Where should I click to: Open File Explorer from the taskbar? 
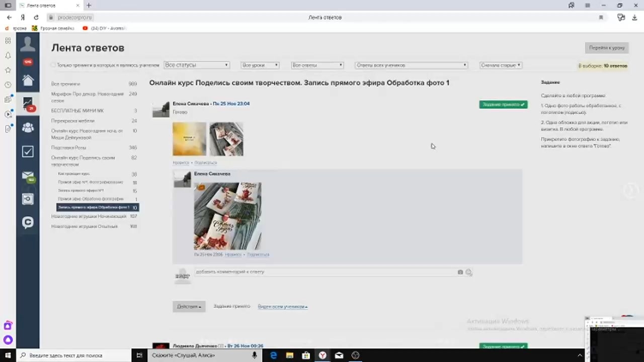289,355
